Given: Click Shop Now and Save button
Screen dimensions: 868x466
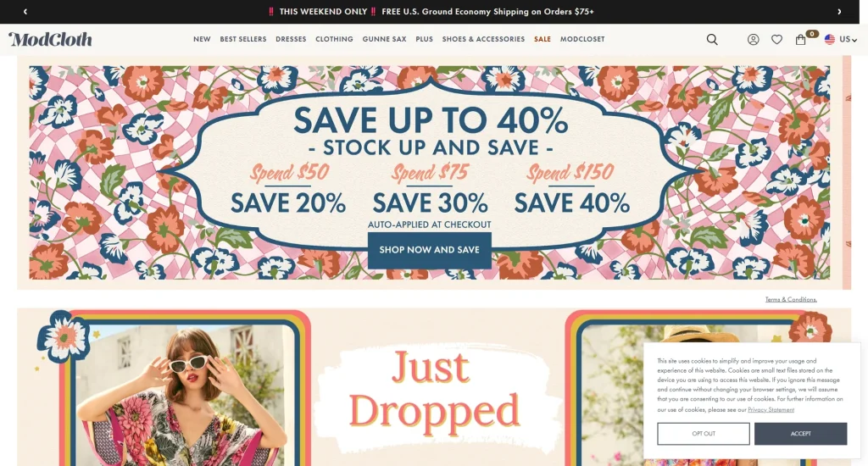Looking at the screenshot, I should pyautogui.click(x=430, y=250).
